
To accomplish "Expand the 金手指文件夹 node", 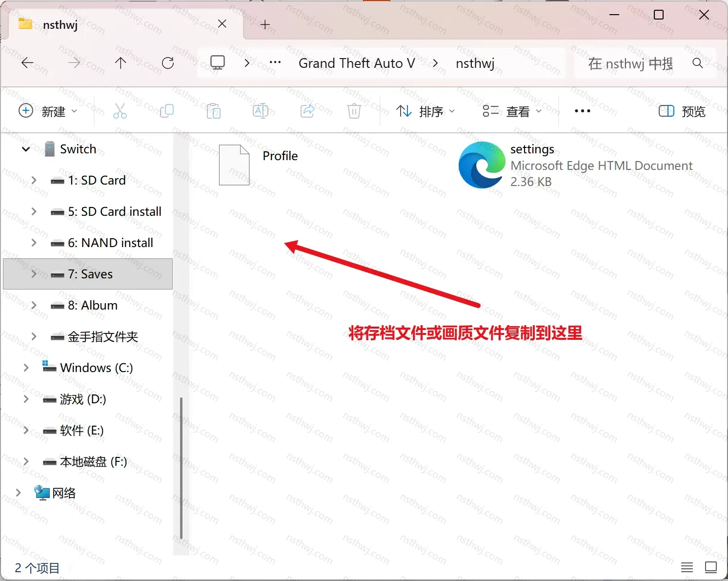I will tap(34, 336).
